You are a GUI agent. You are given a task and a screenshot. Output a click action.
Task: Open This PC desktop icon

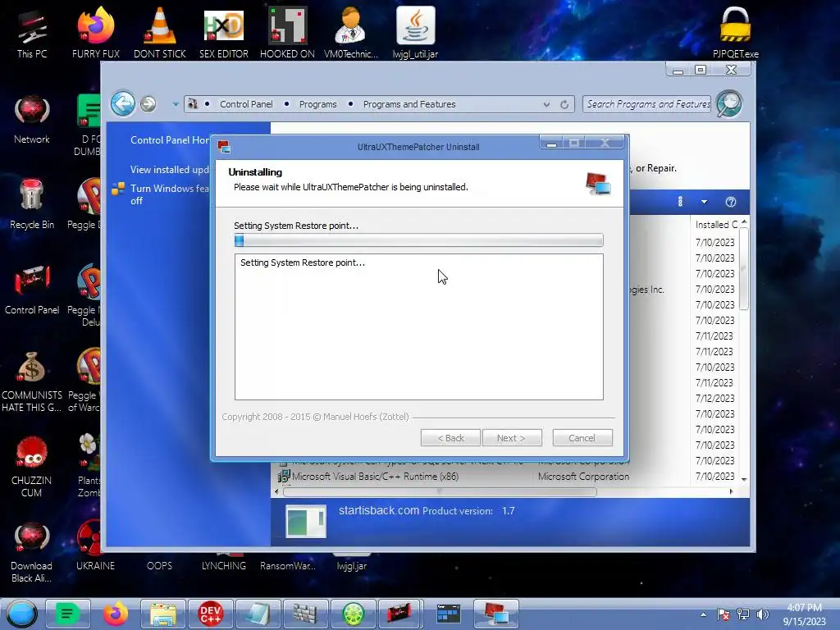pyautogui.click(x=32, y=33)
